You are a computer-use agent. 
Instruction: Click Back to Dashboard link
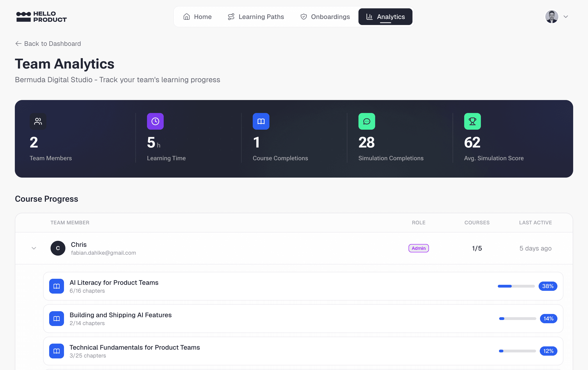coord(48,44)
